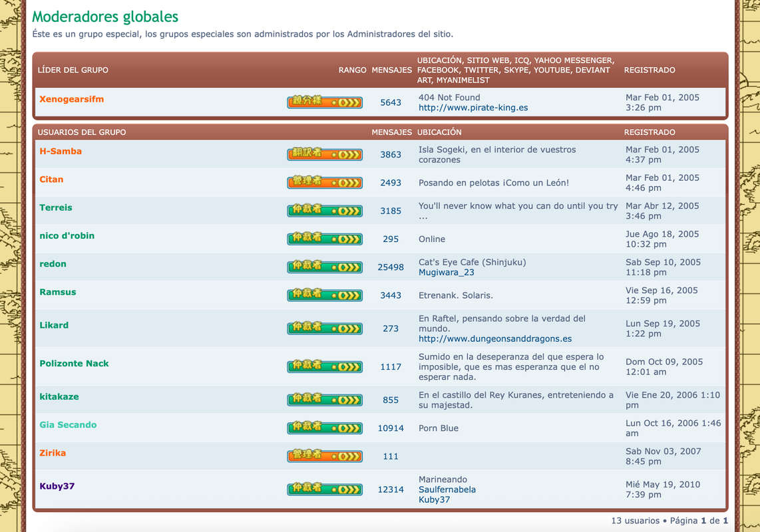The image size is (760, 532).
Task: Click Likard's green rank badge
Action: click(325, 328)
